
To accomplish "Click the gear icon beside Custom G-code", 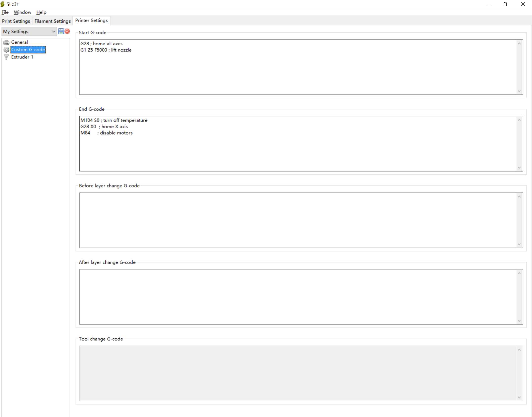I will (x=6, y=50).
